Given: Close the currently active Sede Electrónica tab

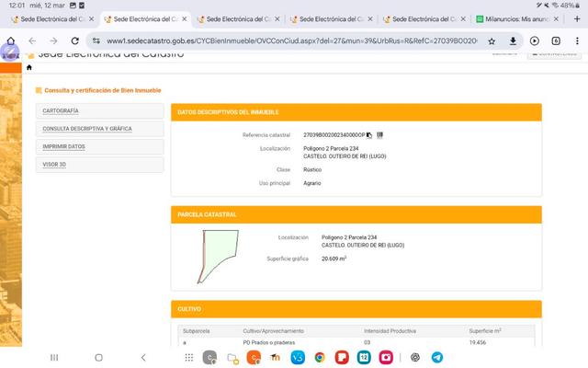Looking at the screenshot, I should click(185, 18).
